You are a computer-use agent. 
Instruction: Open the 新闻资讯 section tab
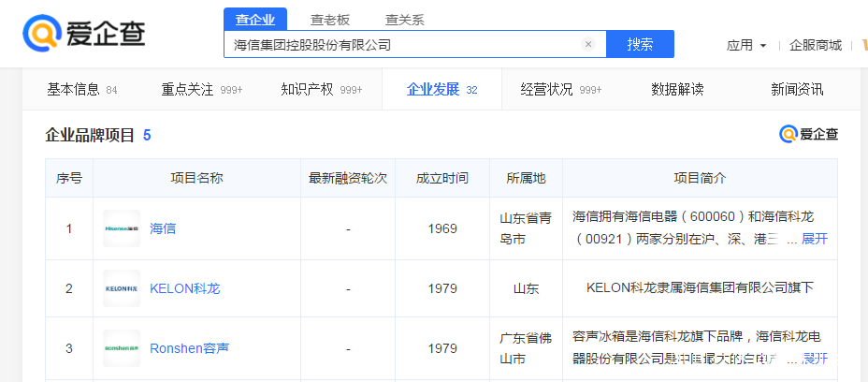click(797, 90)
